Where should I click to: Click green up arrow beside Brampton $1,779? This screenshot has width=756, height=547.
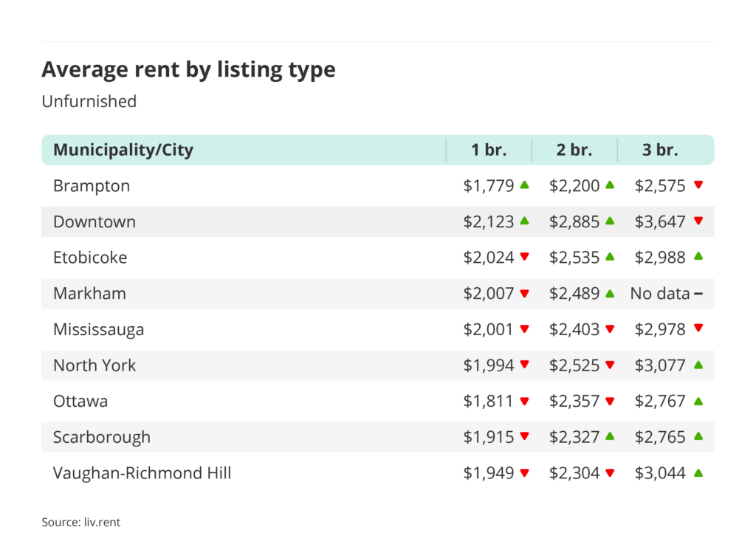[524, 185]
